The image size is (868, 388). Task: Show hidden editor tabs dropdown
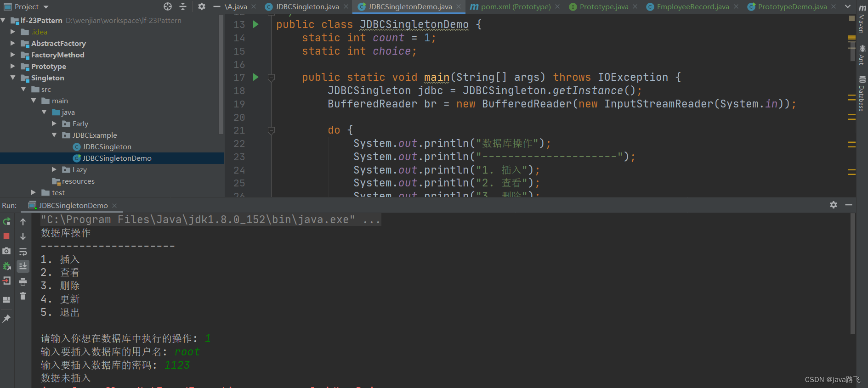[x=848, y=6]
